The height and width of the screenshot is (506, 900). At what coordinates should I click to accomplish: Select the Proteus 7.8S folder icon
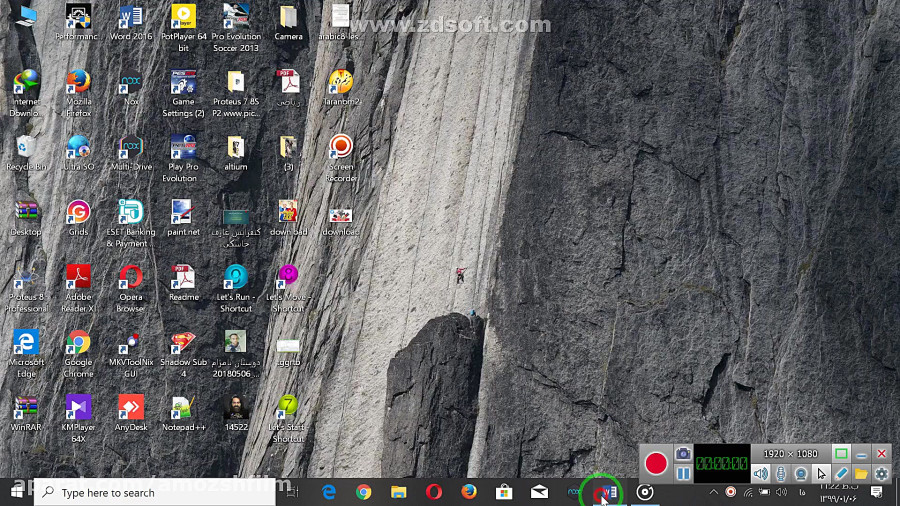(x=236, y=93)
